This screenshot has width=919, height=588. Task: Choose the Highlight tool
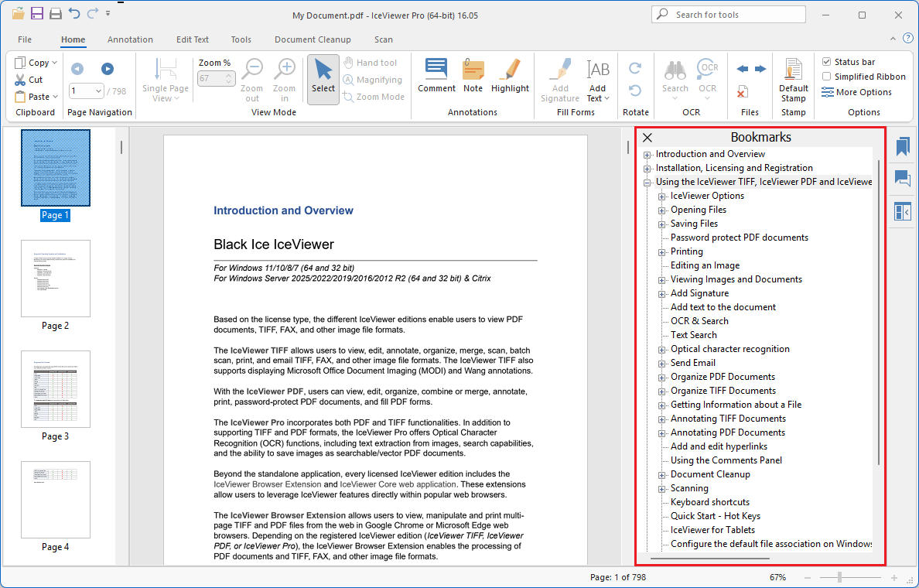(x=510, y=76)
